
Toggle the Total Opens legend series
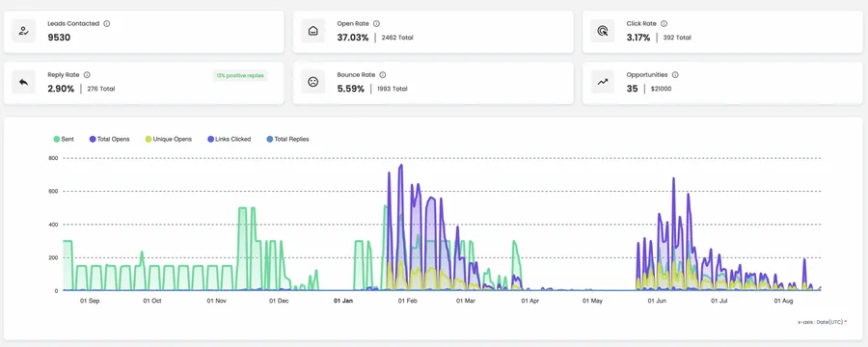pyautogui.click(x=109, y=139)
